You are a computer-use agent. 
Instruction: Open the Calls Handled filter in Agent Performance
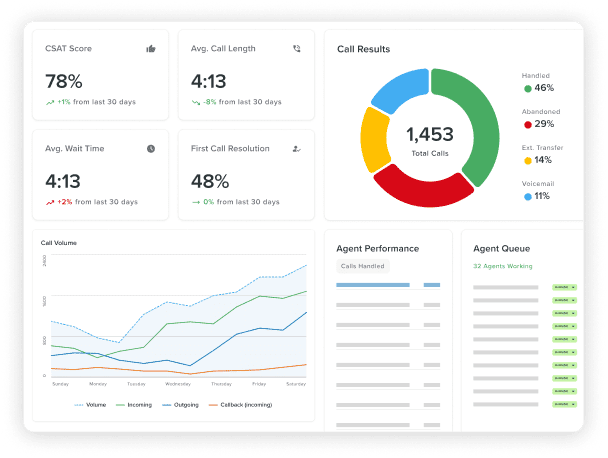coord(362,266)
